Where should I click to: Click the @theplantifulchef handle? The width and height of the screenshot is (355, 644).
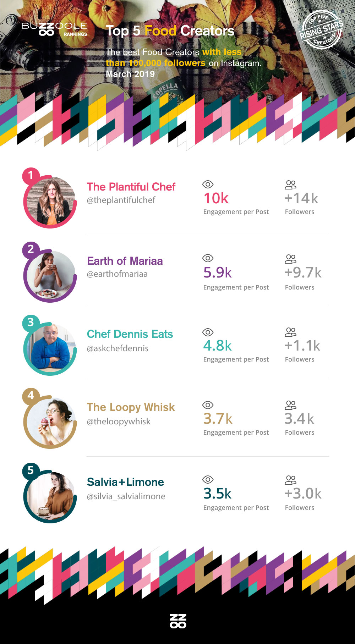[x=121, y=200]
